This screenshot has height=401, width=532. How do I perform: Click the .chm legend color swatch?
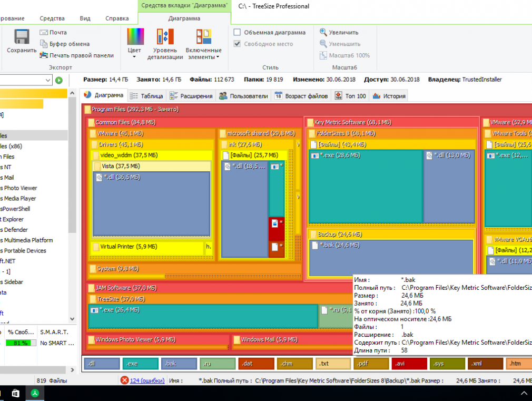click(294, 364)
